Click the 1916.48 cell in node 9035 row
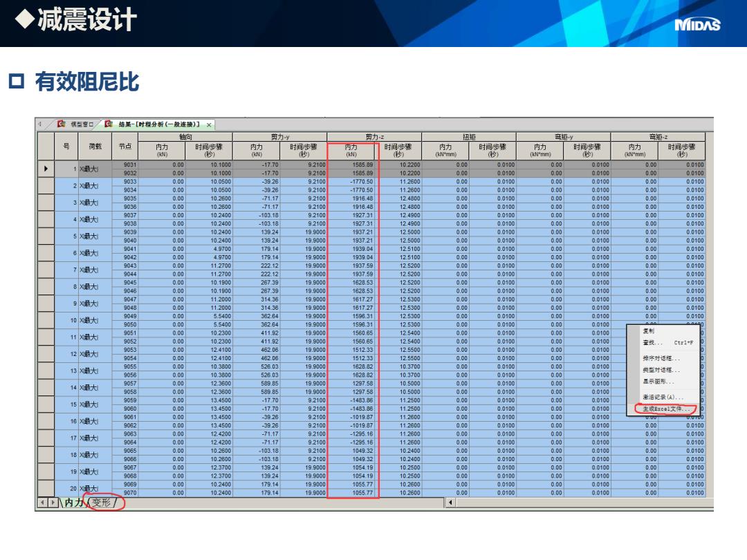 (351, 198)
